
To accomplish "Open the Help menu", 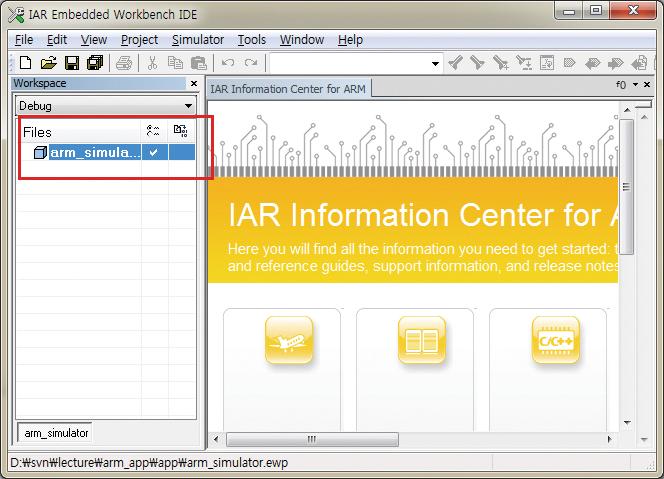I will point(350,40).
